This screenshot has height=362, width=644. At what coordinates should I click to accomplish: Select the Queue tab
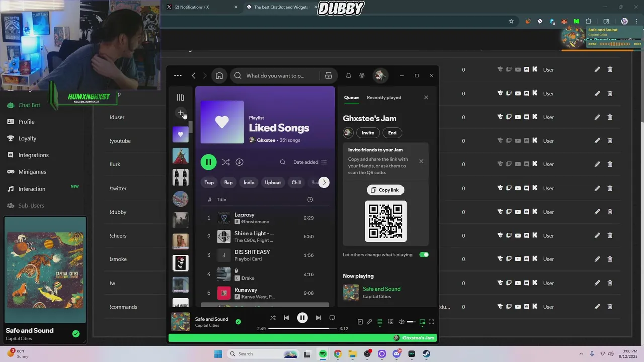[351, 98]
